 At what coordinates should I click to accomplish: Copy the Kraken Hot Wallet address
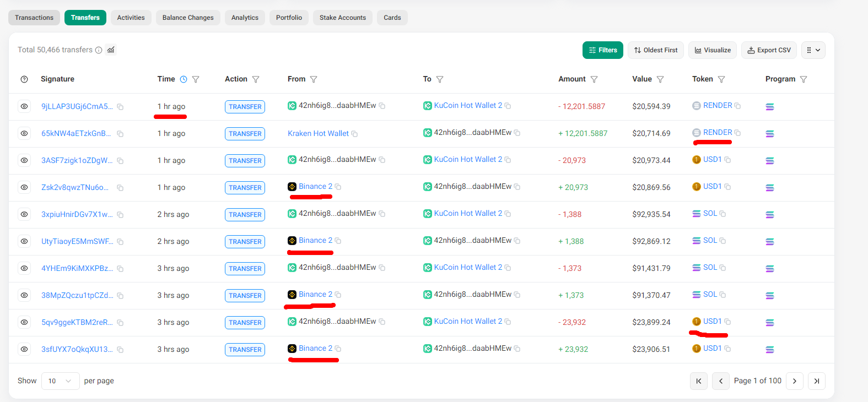[x=354, y=134]
